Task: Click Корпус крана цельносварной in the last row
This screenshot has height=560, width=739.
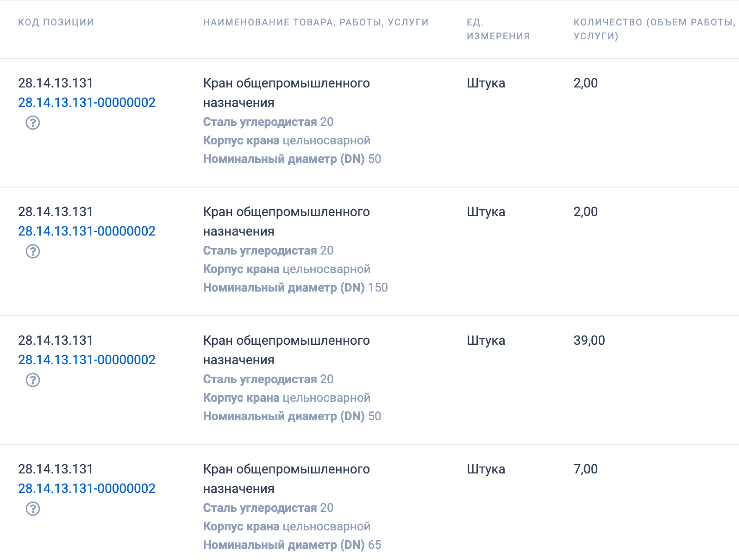Action: (286, 526)
